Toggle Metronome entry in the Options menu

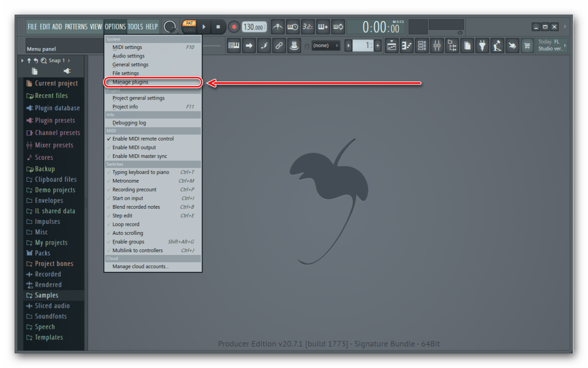coord(153,181)
